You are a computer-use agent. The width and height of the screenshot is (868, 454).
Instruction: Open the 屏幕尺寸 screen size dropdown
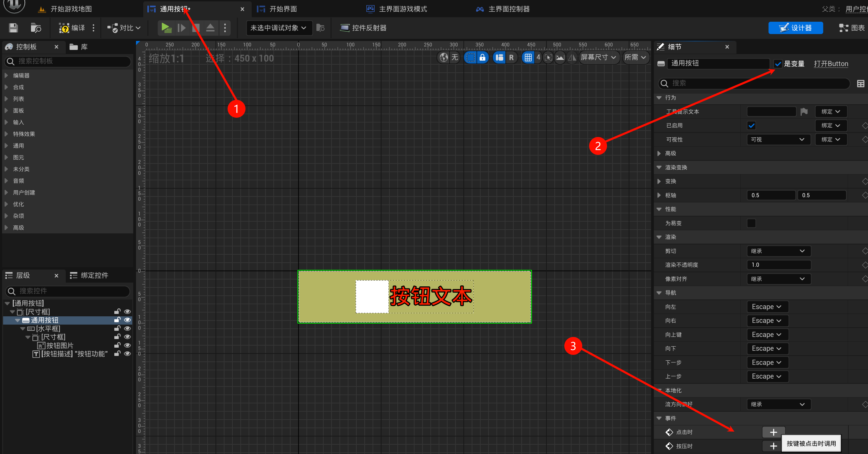(x=598, y=57)
